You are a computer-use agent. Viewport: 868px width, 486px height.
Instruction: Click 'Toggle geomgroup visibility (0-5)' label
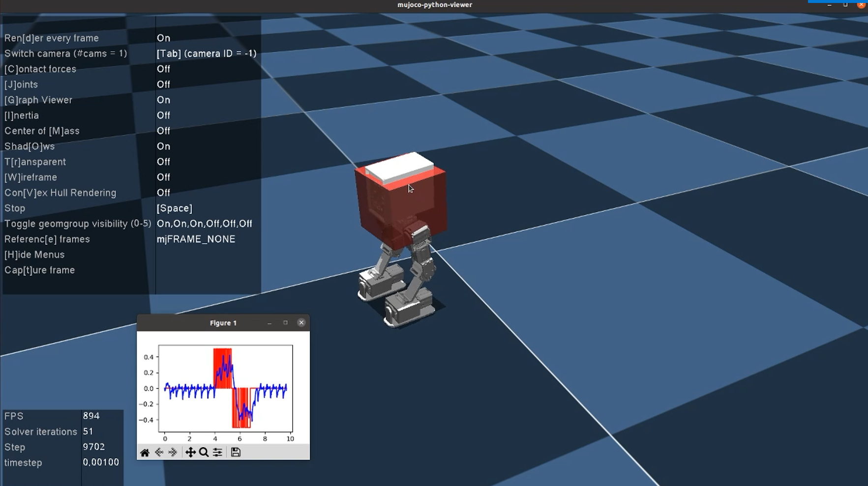(78, 224)
